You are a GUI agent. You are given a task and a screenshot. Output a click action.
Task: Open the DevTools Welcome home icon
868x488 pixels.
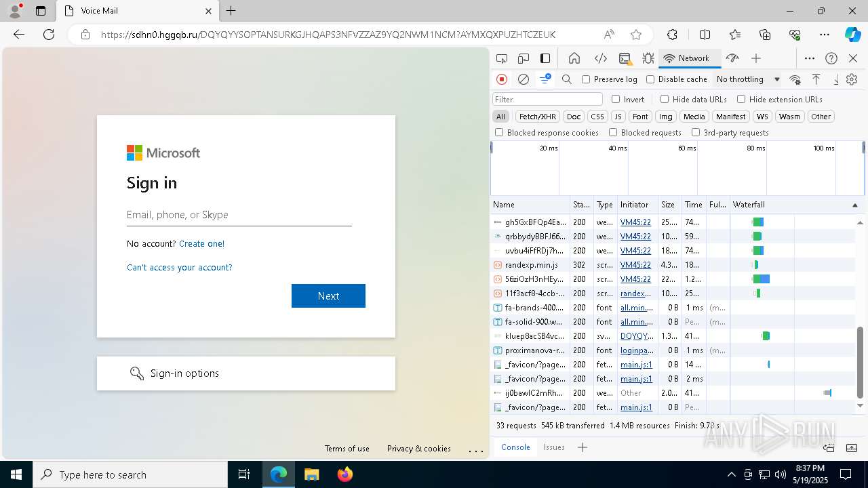(x=574, y=58)
